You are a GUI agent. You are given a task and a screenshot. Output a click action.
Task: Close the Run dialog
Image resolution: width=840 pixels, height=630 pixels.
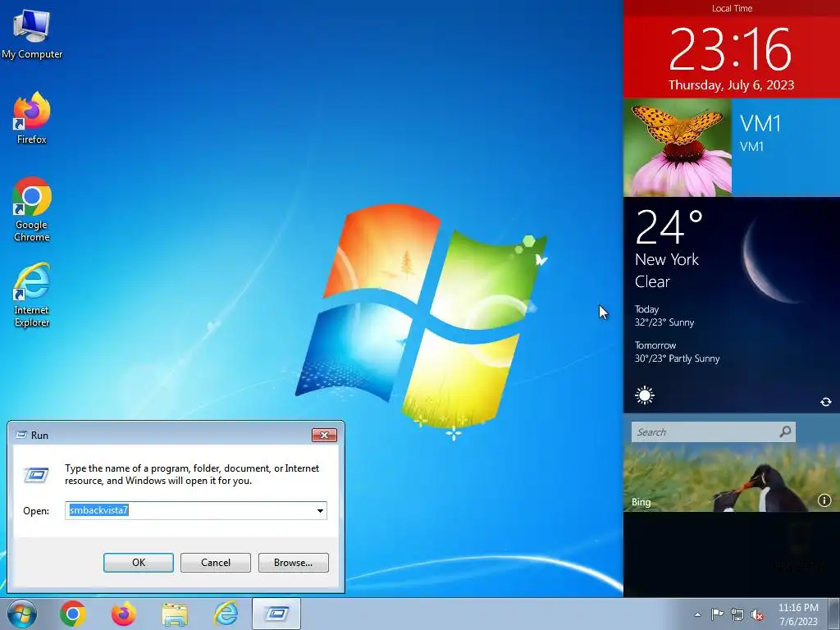[324, 435]
